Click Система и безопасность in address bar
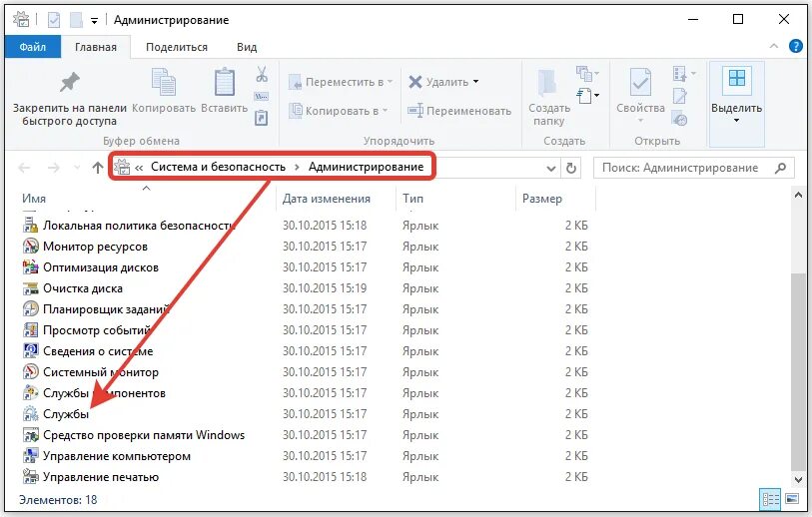The height and width of the screenshot is (517, 812). (x=218, y=167)
